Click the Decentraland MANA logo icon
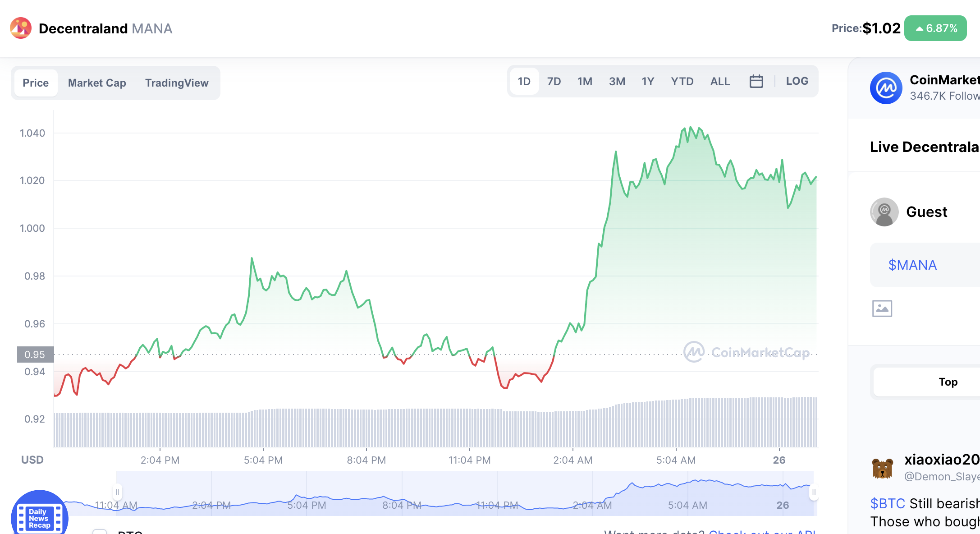This screenshot has height=534, width=980. click(21, 28)
